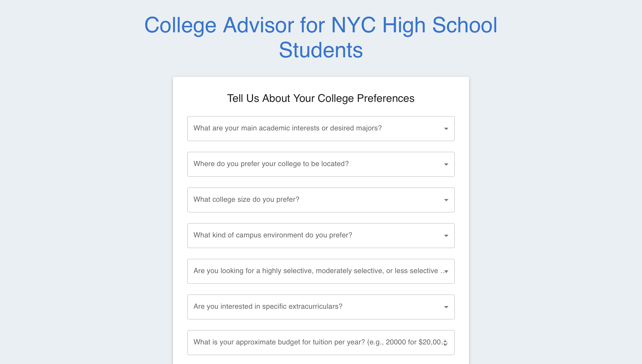Open the academic interests dropdown arrow
642x364 pixels.
point(446,129)
